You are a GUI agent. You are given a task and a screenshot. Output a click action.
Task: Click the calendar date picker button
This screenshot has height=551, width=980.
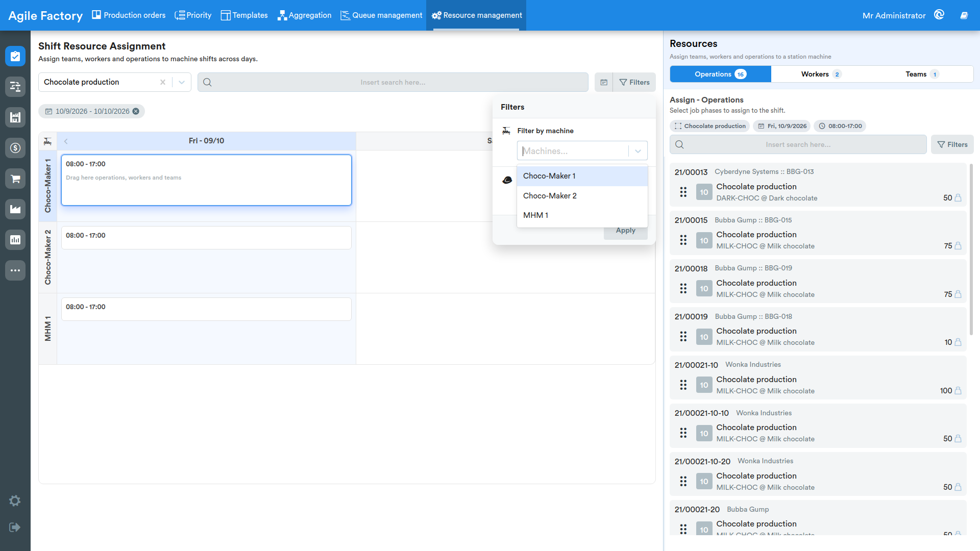coord(604,82)
